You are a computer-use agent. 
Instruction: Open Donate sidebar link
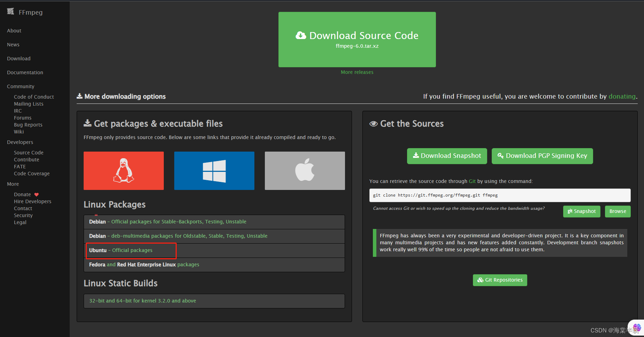(22, 194)
